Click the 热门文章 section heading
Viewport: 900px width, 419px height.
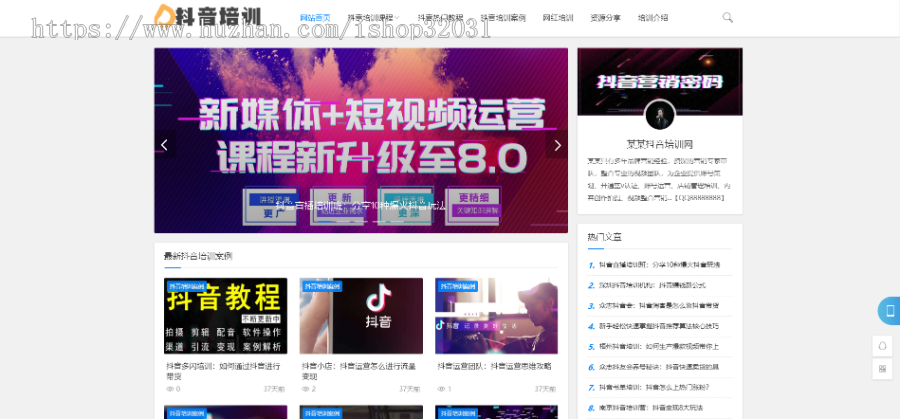pos(604,236)
